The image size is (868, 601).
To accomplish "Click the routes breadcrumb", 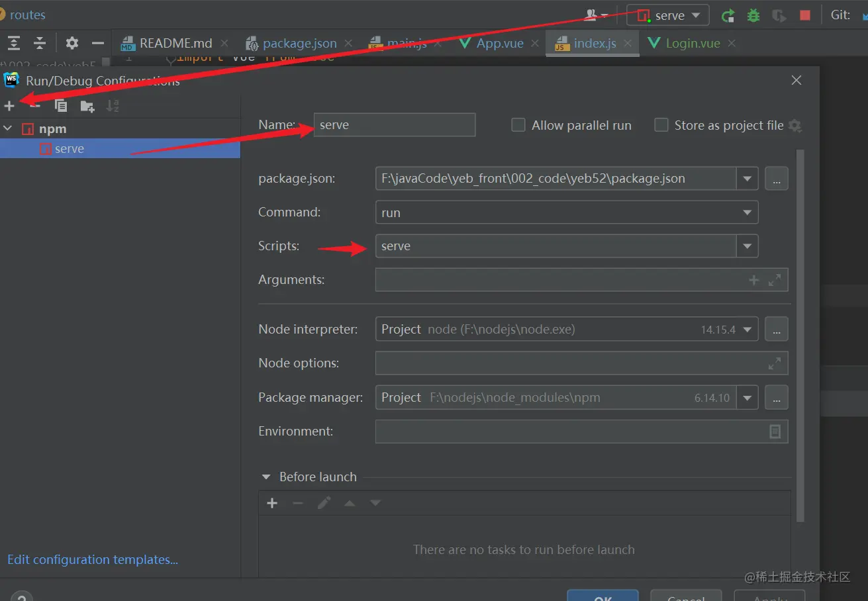I will pyautogui.click(x=27, y=15).
